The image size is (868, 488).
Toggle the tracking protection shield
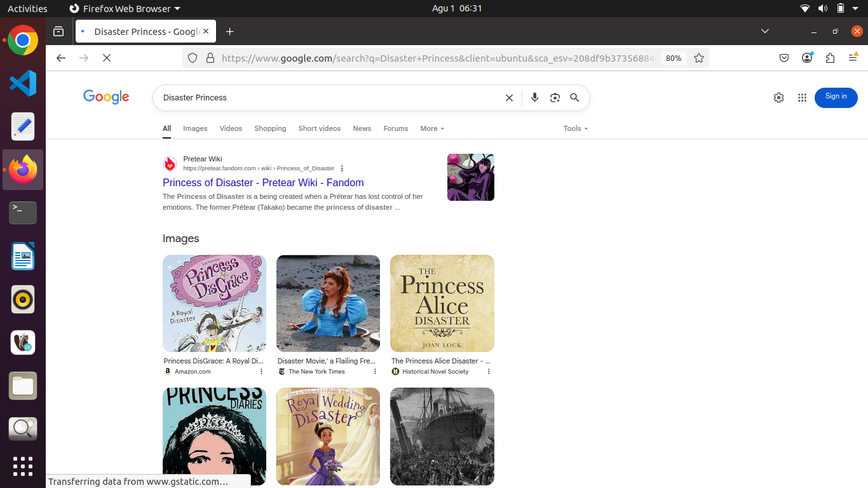point(193,58)
